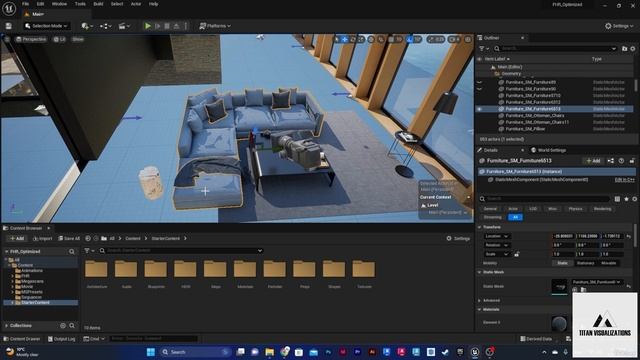The width and height of the screenshot is (640, 360).
Task: Open Outliner settings gear
Action: point(633,49)
